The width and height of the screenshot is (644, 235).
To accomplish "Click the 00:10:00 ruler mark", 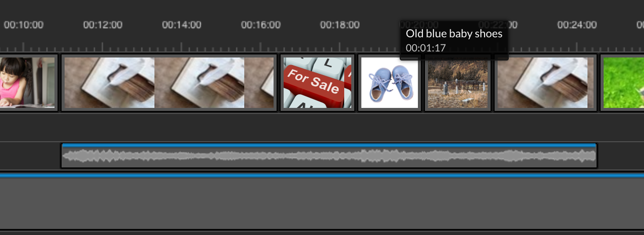I will coord(24,25).
